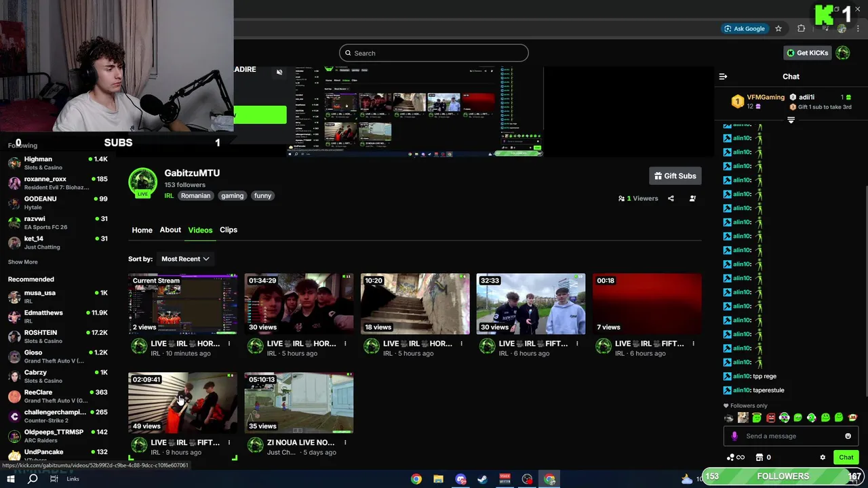
Task: Open the 05:10:13 video thumbnail
Action: [x=299, y=403]
